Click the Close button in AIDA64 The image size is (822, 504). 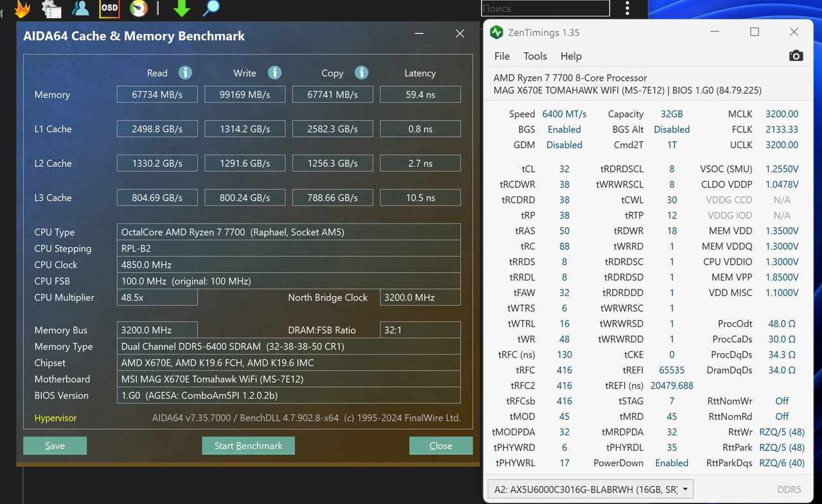441,446
